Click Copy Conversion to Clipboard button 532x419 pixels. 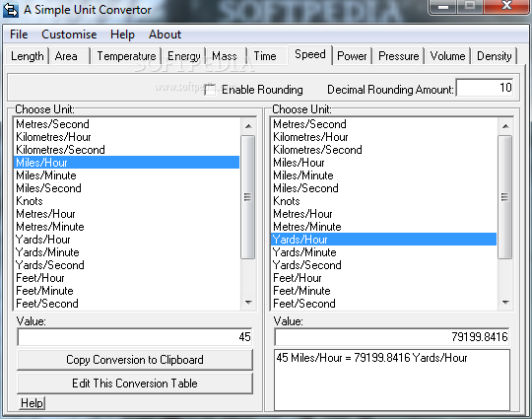[135, 360]
